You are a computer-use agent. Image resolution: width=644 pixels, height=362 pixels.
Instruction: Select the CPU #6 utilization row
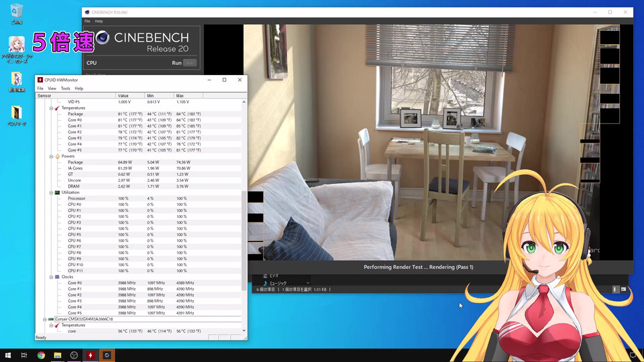tap(138, 241)
